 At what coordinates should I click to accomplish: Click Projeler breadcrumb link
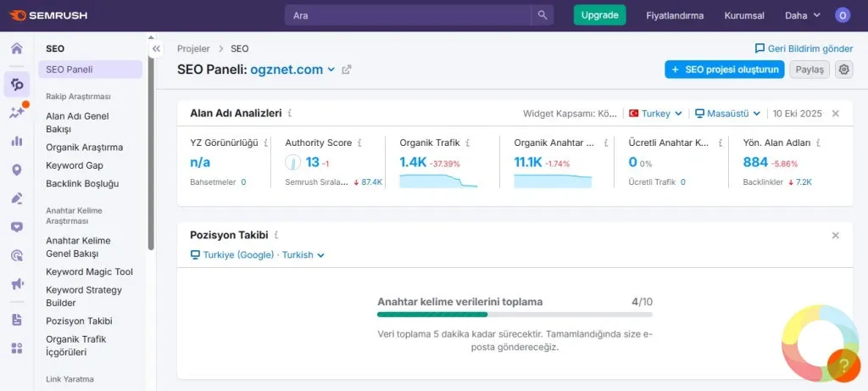[193, 48]
